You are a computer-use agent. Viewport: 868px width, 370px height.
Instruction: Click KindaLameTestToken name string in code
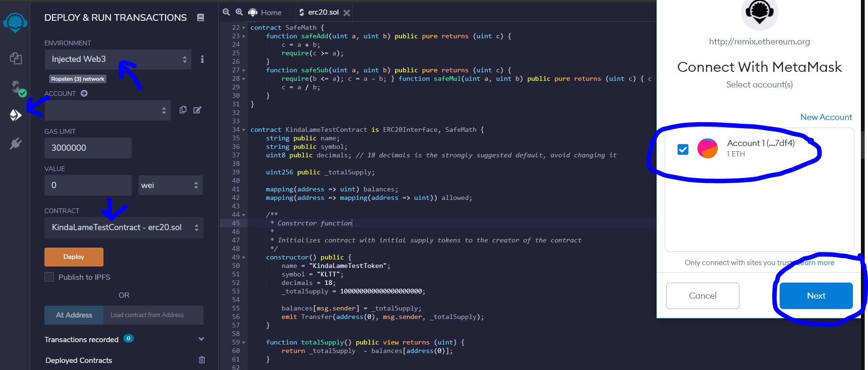pyautogui.click(x=350, y=266)
